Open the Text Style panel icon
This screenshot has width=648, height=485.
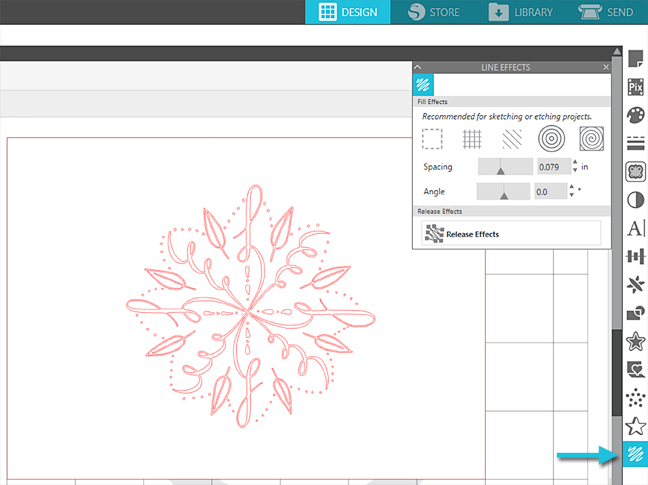point(636,228)
